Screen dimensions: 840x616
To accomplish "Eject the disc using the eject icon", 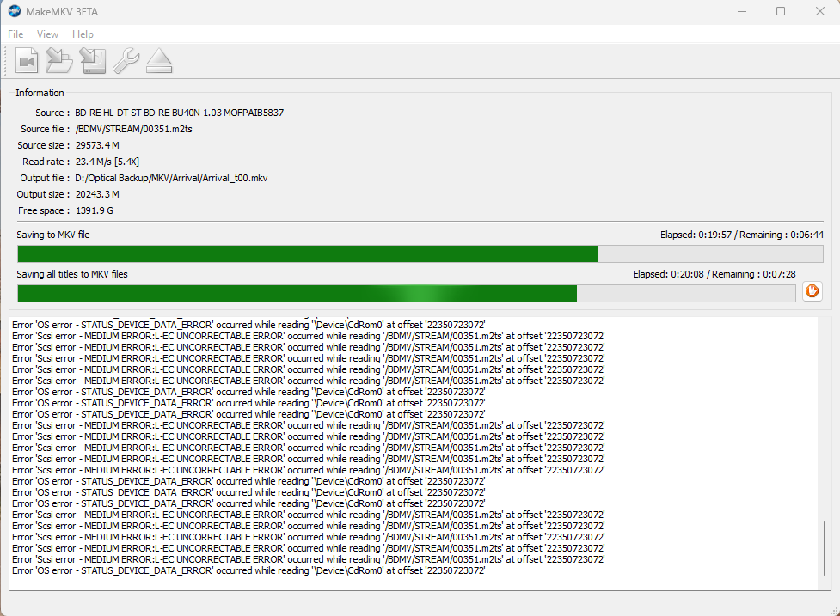I will click(159, 61).
